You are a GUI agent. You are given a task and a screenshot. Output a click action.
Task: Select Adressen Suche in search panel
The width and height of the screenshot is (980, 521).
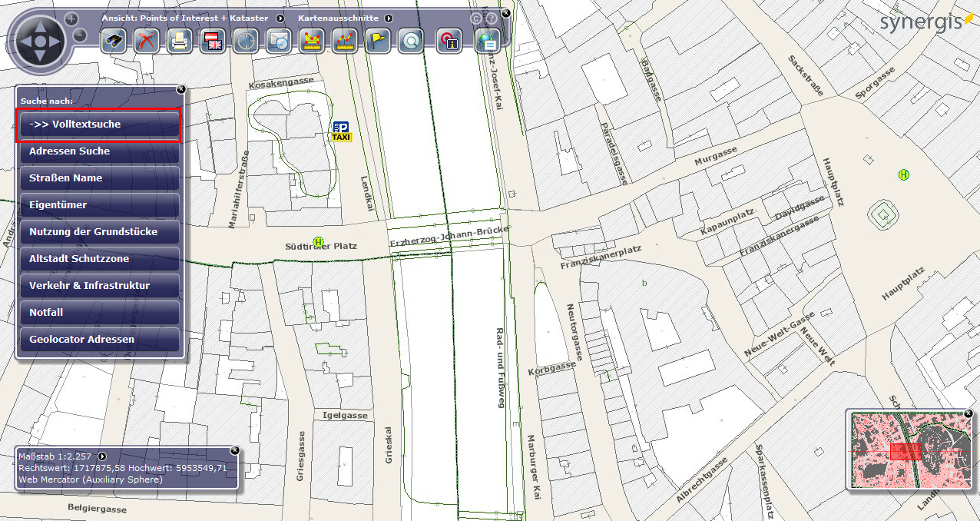[100, 151]
